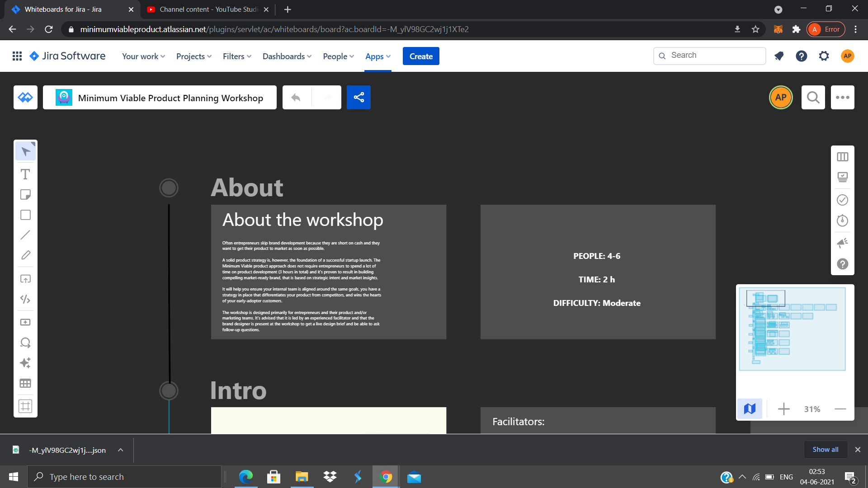Select the Line drawing tool

(25, 235)
